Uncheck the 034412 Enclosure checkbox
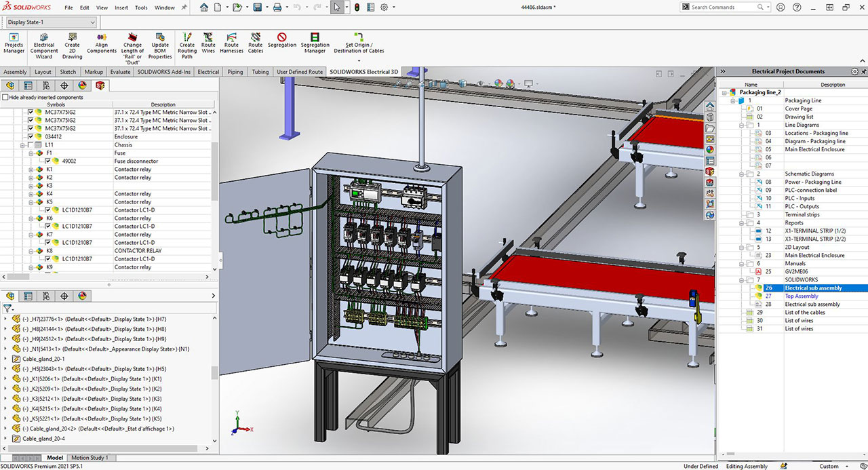Viewport: 868px width, 470px height. tap(30, 136)
